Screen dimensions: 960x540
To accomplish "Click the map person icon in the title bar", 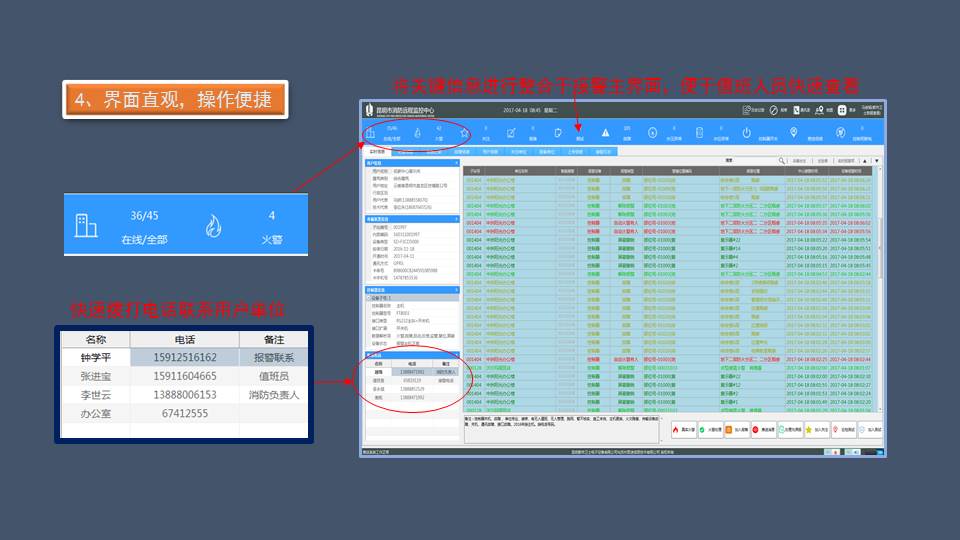I will 819,110.
